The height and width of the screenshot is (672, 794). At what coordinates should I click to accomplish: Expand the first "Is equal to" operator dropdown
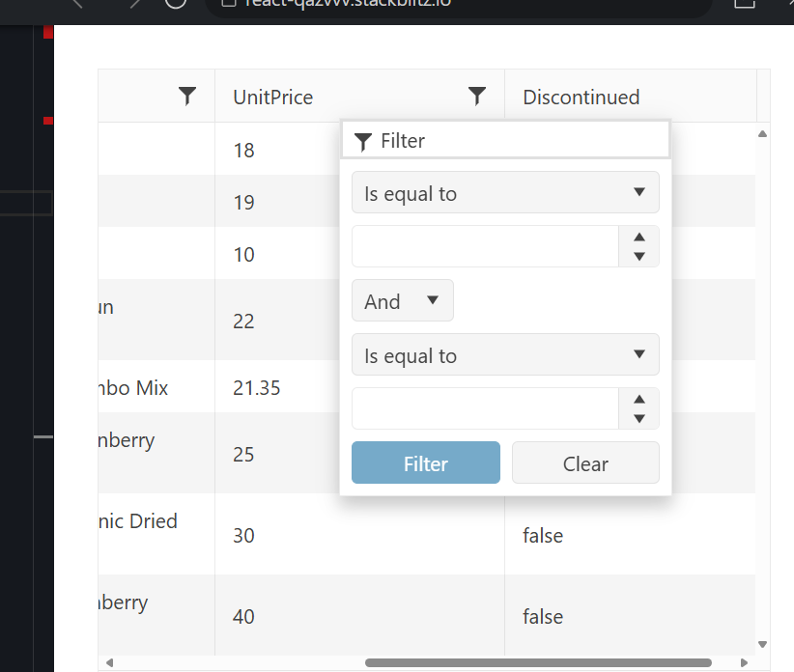[505, 193]
